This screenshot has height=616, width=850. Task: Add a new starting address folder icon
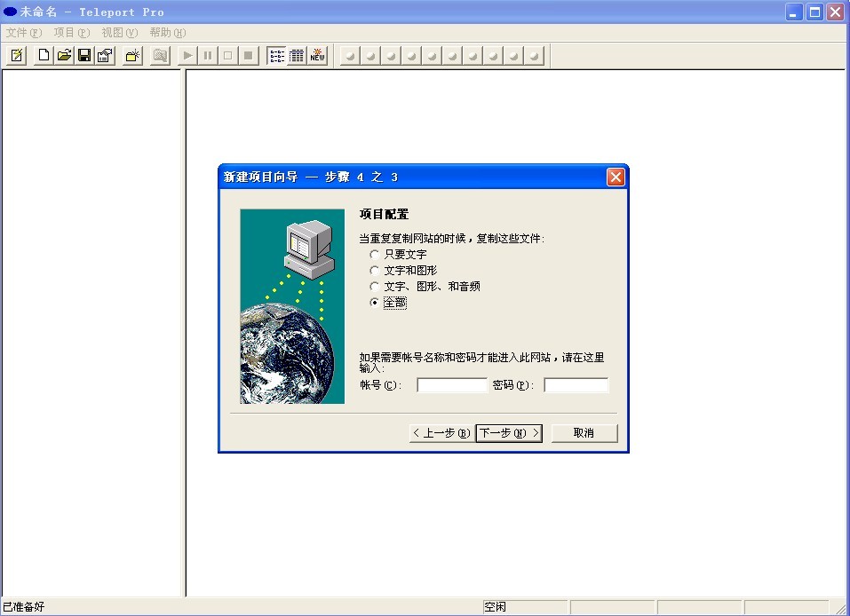(132, 55)
